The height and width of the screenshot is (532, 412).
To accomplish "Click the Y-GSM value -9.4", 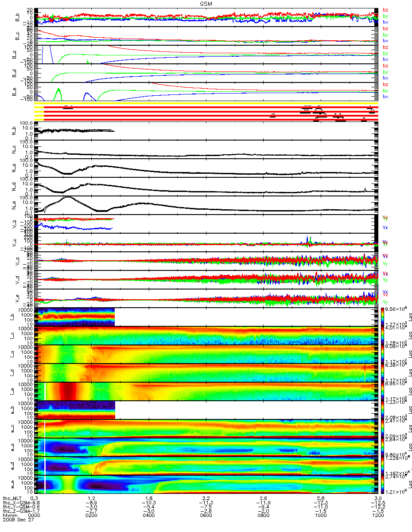I will click(x=263, y=507).
